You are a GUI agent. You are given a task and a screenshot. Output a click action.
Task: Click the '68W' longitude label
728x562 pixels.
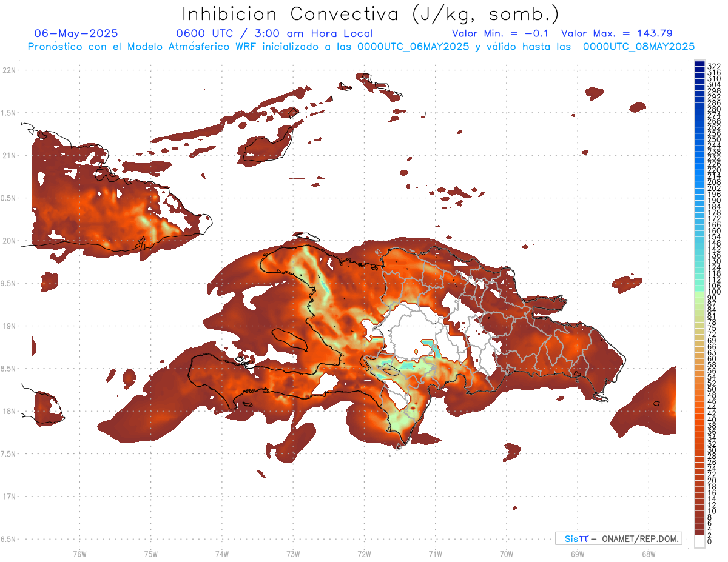[649, 554]
